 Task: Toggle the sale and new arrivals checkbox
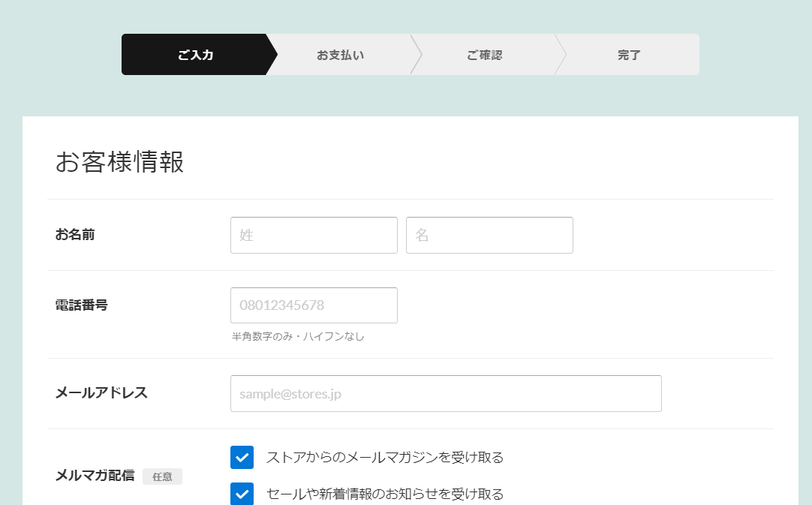[242, 494]
